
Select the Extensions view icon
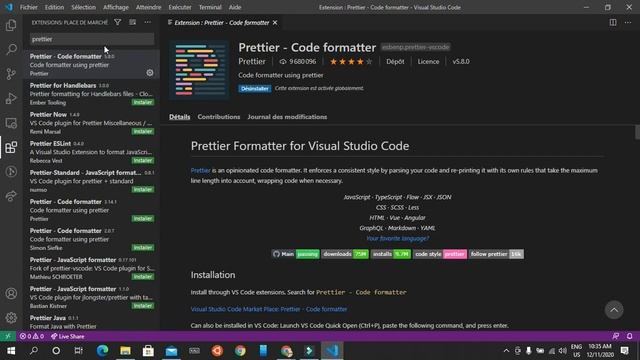point(11,147)
